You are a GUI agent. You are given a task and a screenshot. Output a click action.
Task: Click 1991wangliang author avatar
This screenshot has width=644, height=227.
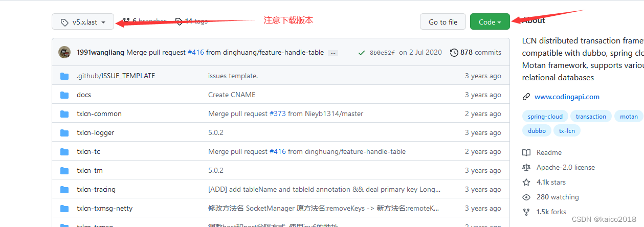pyautogui.click(x=64, y=52)
